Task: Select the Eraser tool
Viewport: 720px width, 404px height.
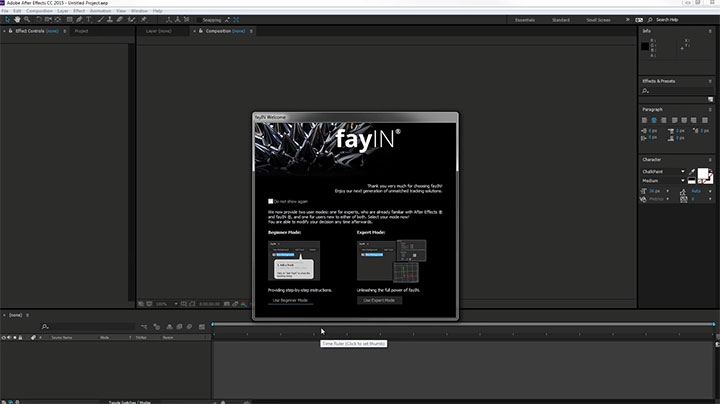Action: [119, 20]
